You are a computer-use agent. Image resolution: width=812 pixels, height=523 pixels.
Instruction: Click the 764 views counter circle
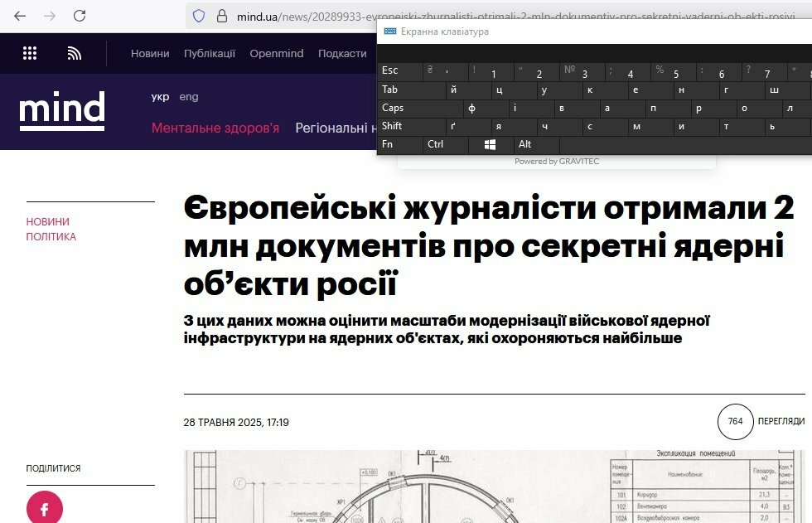point(736,422)
